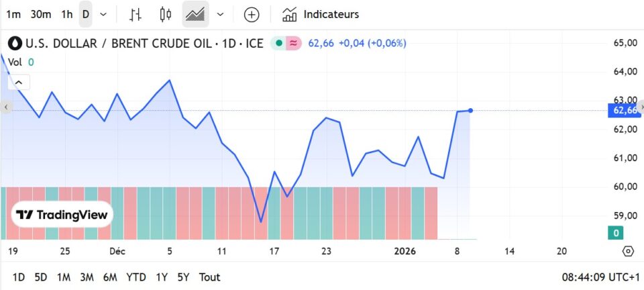The width and height of the screenshot is (644, 290).
Task: Open chart settings hexagon icon
Action: coord(628,251)
